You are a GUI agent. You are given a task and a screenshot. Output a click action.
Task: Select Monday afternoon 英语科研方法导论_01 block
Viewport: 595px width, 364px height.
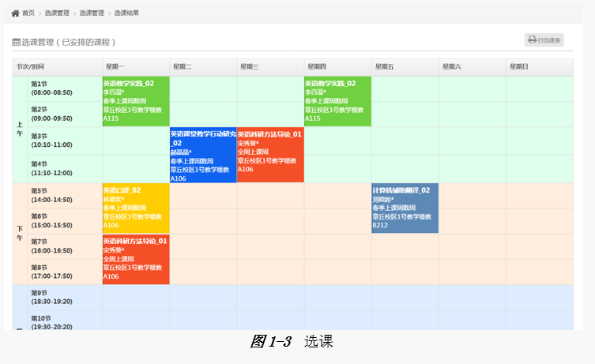coord(136,259)
